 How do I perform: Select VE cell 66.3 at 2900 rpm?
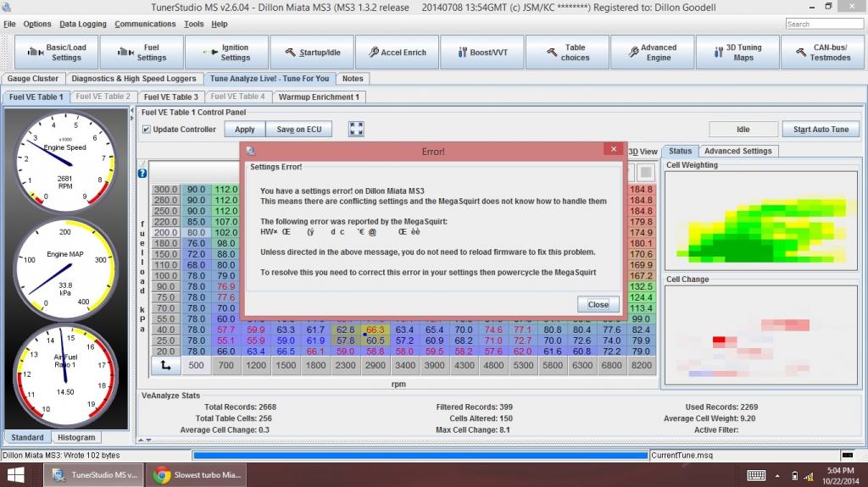[x=375, y=329]
